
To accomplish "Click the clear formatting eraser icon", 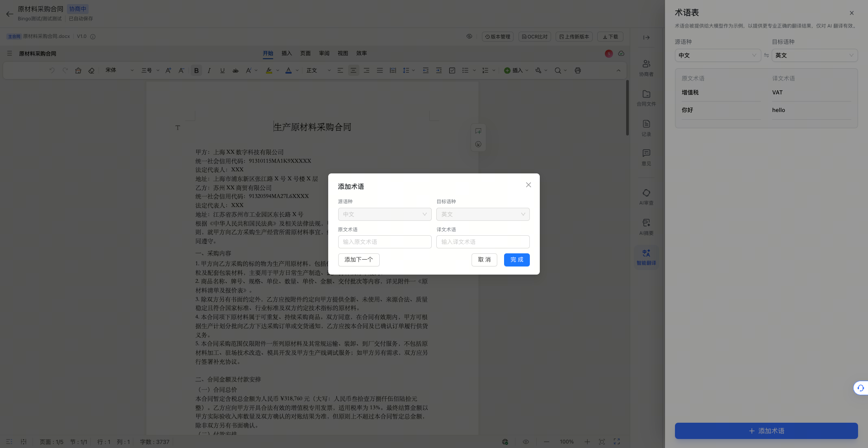I will tap(91, 70).
